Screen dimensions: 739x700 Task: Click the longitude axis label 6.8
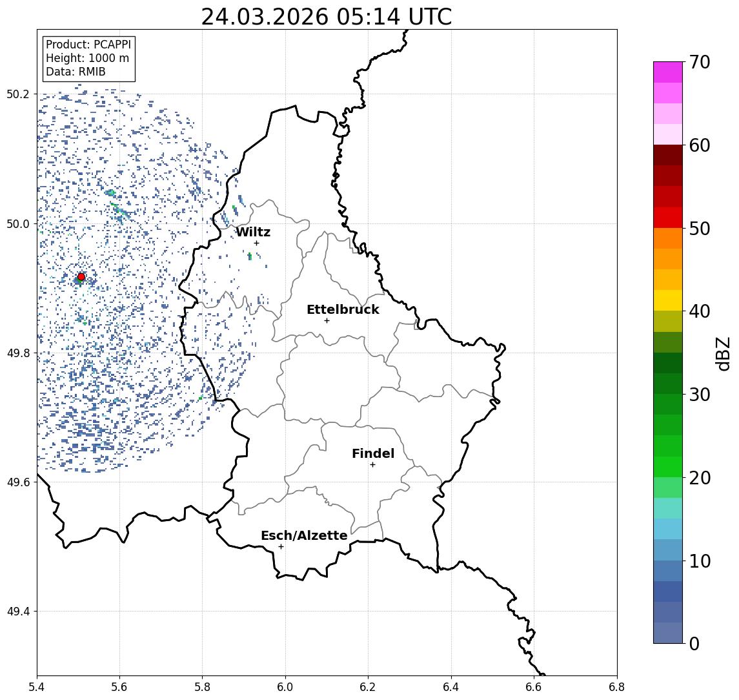[616, 687]
